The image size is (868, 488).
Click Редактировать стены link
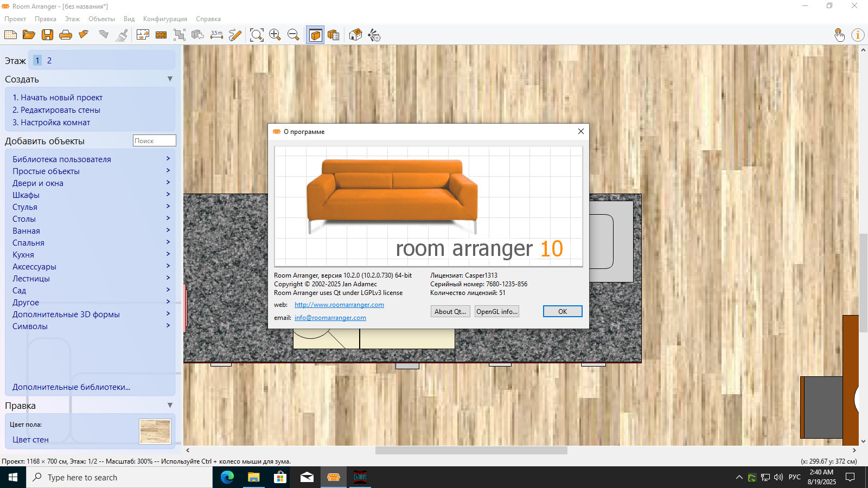click(x=56, y=110)
